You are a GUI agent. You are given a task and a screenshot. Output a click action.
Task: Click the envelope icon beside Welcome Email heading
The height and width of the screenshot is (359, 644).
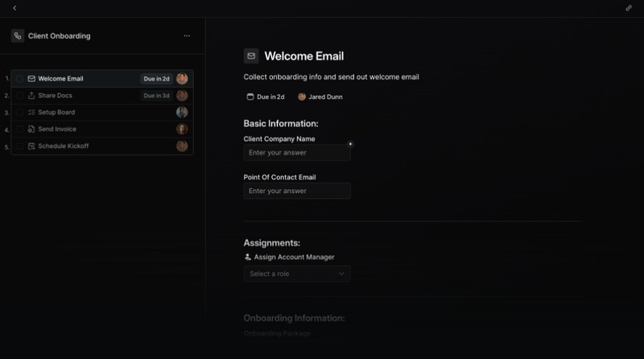point(251,56)
